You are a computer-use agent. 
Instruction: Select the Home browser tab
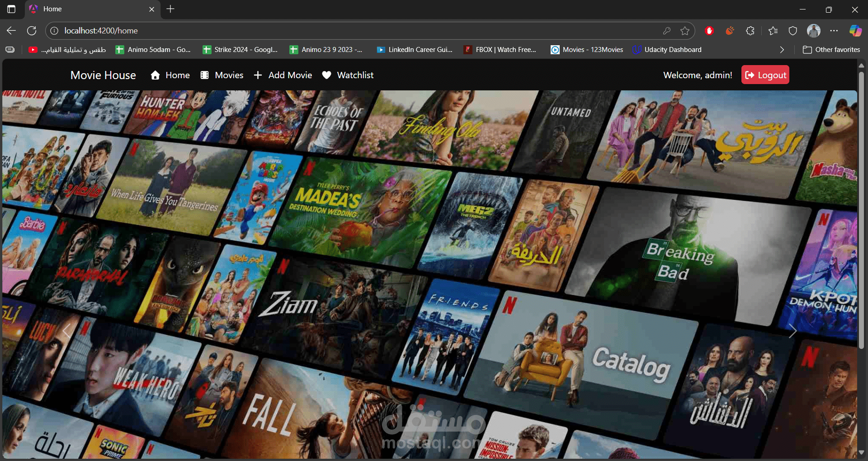point(92,9)
